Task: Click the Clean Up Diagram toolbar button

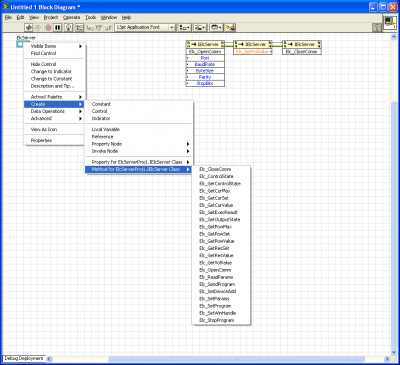Action: point(230,27)
